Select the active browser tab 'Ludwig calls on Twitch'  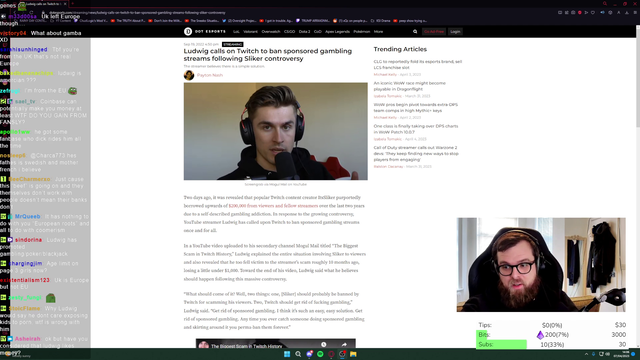point(45,4)
